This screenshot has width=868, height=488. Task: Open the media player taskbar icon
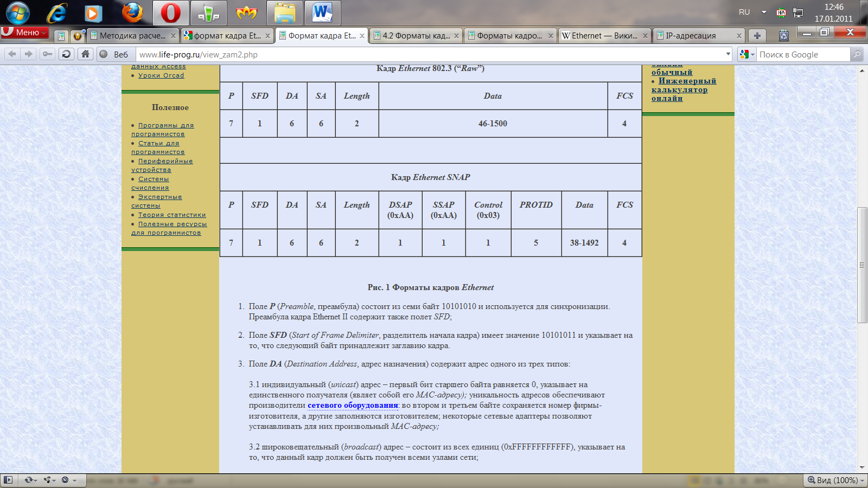[x=93, y=13]
